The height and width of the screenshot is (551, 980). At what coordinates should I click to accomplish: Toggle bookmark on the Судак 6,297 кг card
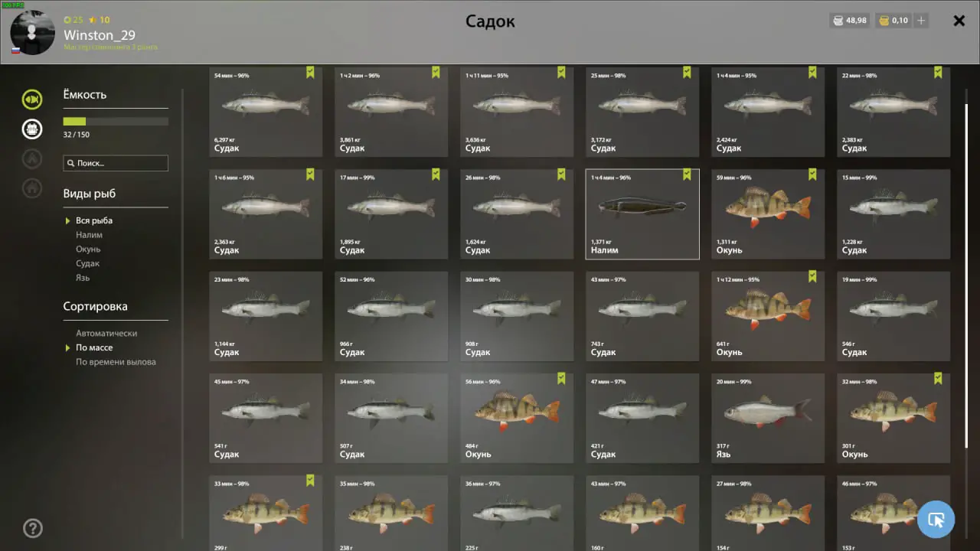pyautogui.click(x=310, y=72)
